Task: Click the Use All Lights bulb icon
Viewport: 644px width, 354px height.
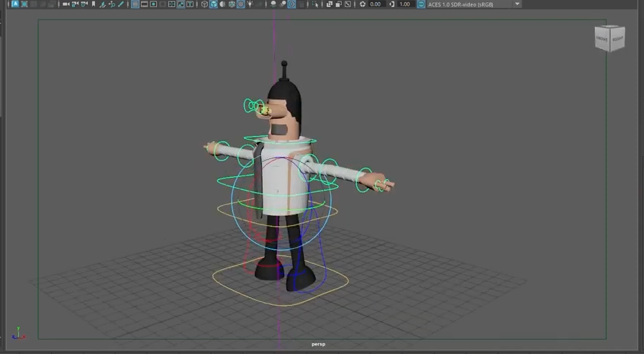Action: point(250,4)
